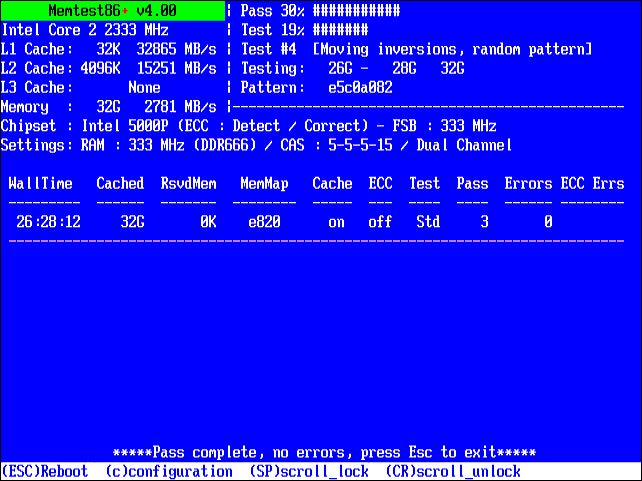The image size is (642, 481).
Task: Click the CAS : 5-5-5-15 timing value
Action: coord(336,145)
